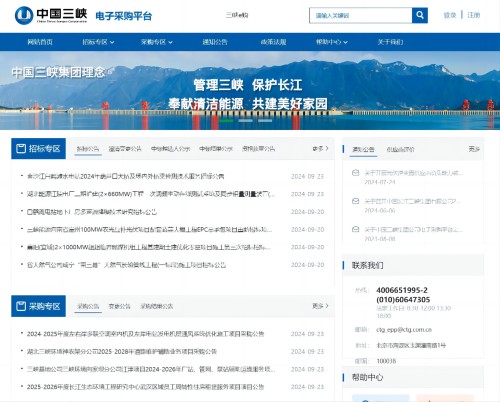Open the 三峡基地公司 2024-2026年 procurement notice
The image size is (500, 402).
tap(151, 369)
